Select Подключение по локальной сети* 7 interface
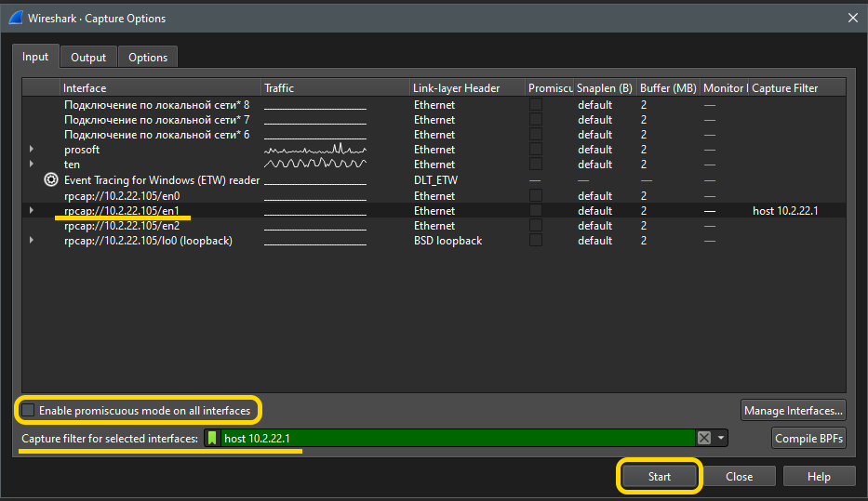This screenshot has height=501, width=868. coord(156,120)
